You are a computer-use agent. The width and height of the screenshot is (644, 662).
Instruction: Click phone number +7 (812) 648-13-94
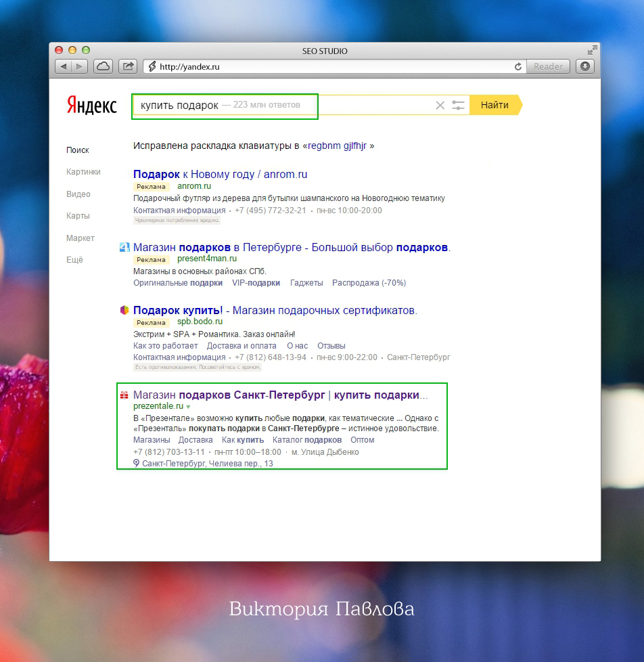click(x=270, y=357)
